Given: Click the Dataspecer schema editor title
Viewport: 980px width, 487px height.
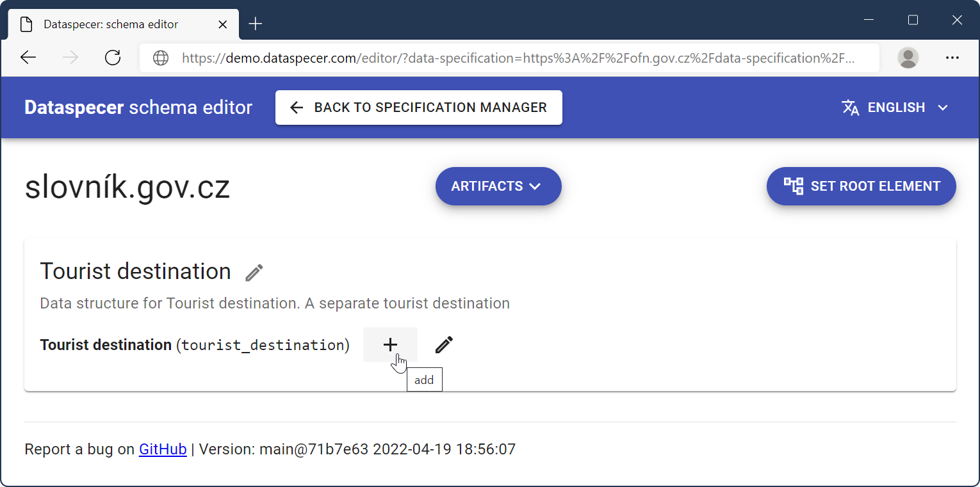Looking at the screenshot, I should click(138, 108).
